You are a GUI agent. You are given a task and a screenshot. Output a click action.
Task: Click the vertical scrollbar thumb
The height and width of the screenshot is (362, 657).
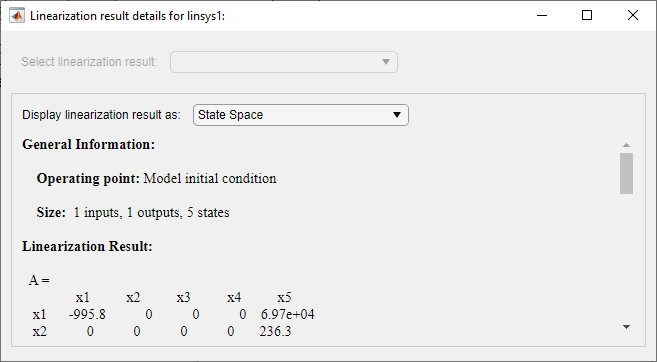626,173
